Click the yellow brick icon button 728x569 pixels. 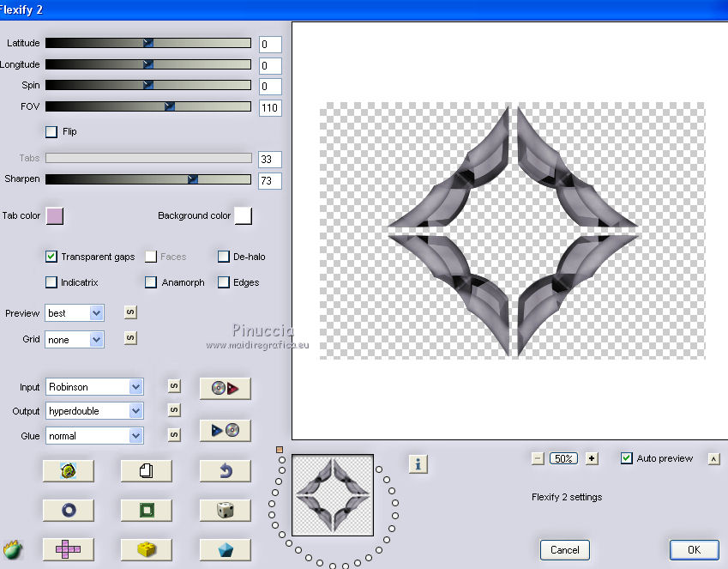(147, 549)
